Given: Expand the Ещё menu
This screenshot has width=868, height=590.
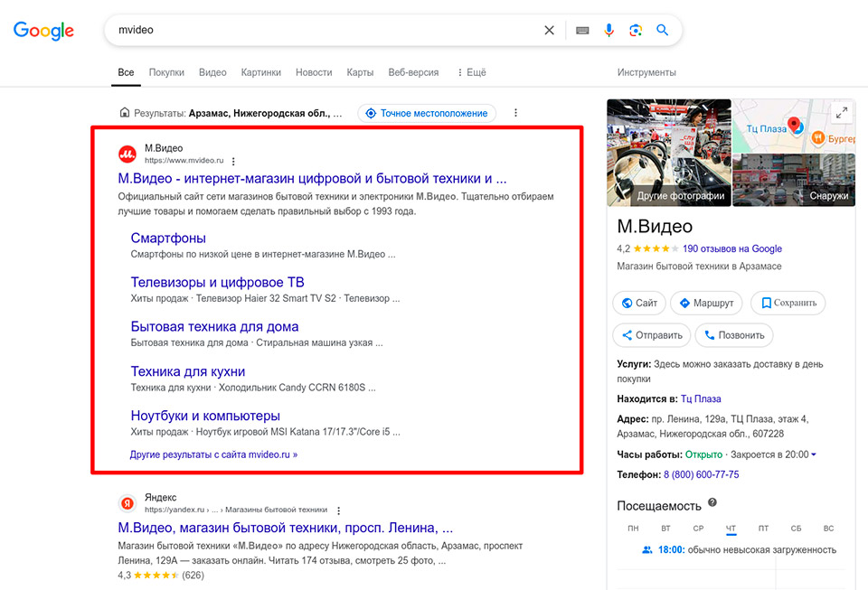Looking at the screenshot, I should [x=472, y=72].
